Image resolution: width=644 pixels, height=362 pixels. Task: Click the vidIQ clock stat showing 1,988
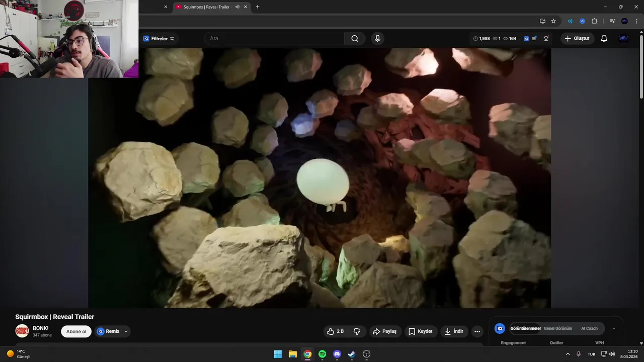[481, 39]
